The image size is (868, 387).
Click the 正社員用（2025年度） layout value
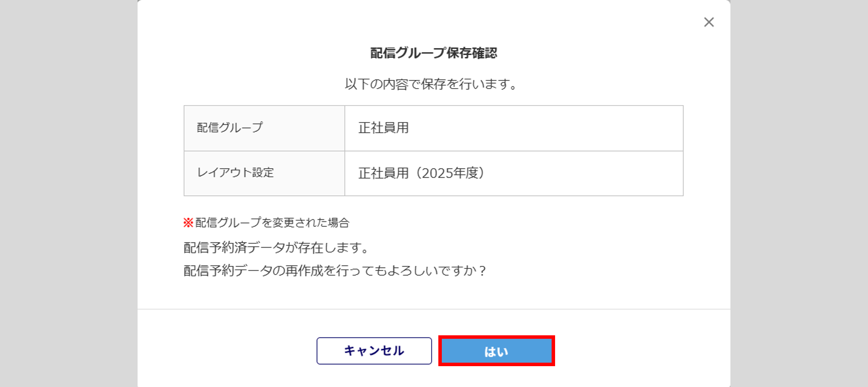click(421, 173)
